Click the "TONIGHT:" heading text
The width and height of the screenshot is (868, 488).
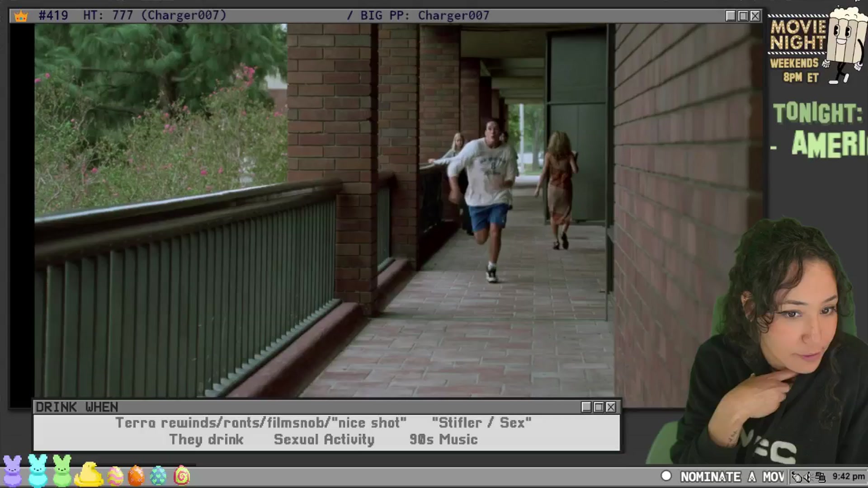[x=818, y=113]
